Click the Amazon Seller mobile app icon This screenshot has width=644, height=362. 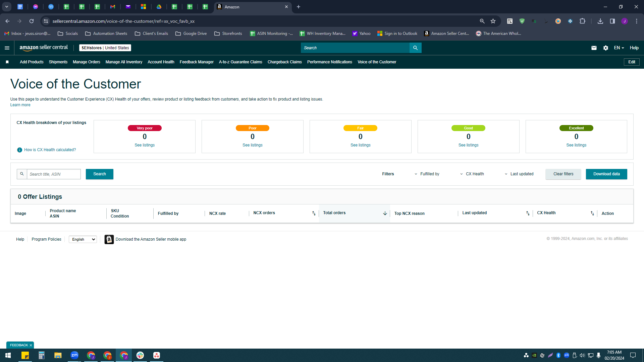point(109,239)
